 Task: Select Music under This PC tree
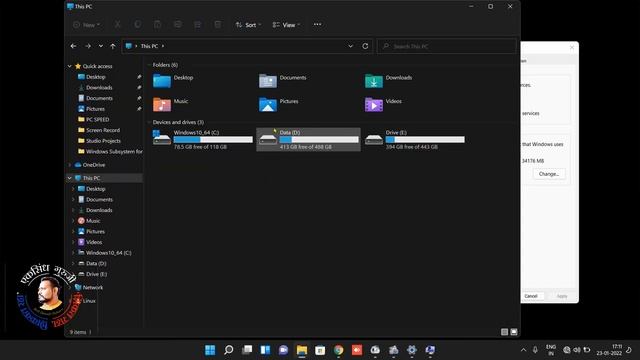coord(93,221)
